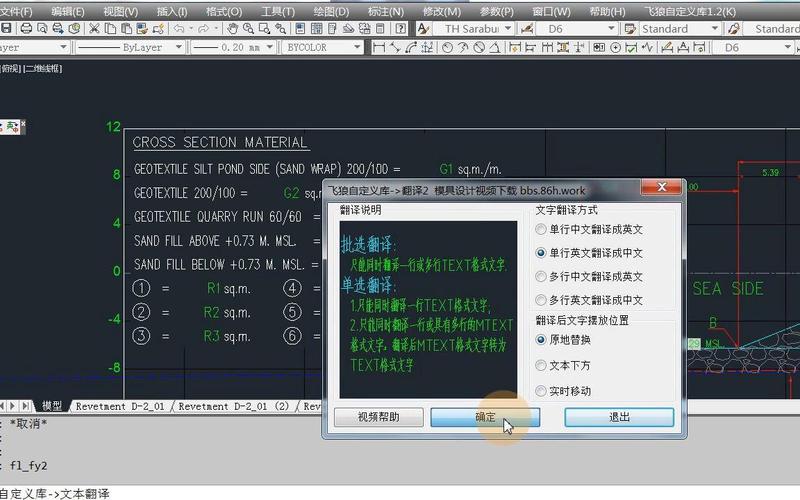Select the Arc Length dimension tool
Viewport: 800px width, 500px height.
tap(411, 47)
